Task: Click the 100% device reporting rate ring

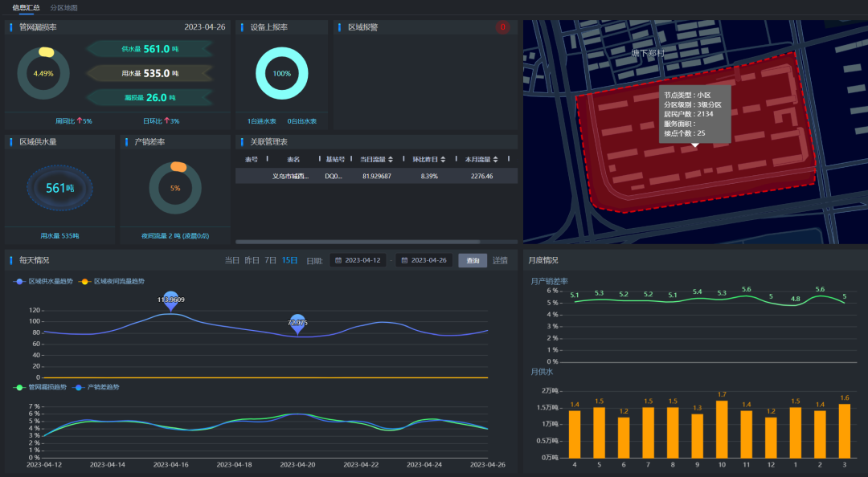Action: tap(281, 73)
